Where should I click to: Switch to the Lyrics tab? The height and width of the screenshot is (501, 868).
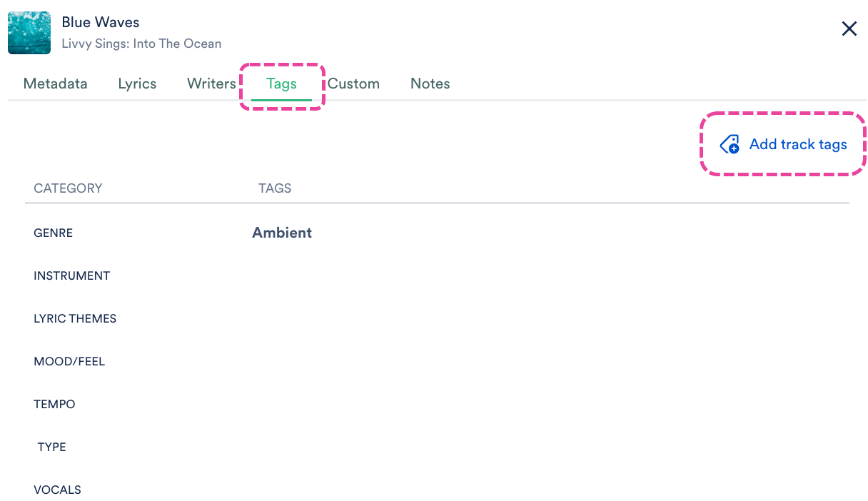[x=137, y=83]
